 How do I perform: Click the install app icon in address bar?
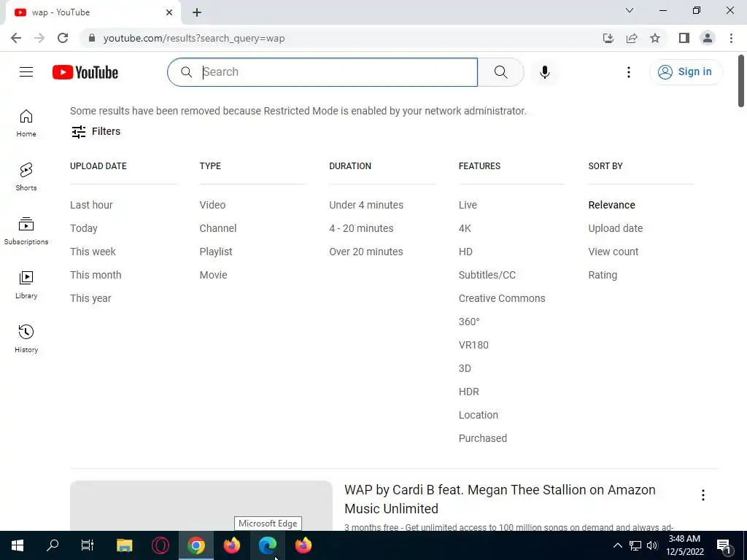[x=608, y=38]
